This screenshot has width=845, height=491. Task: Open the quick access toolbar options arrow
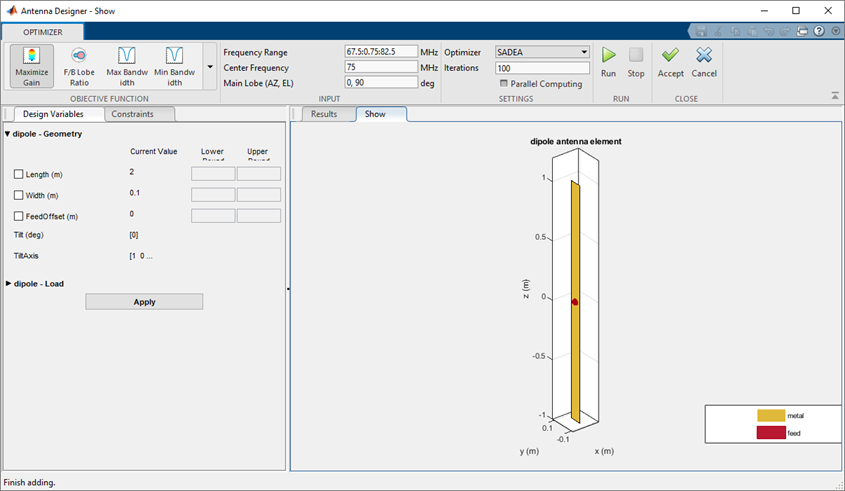(835, 31)
